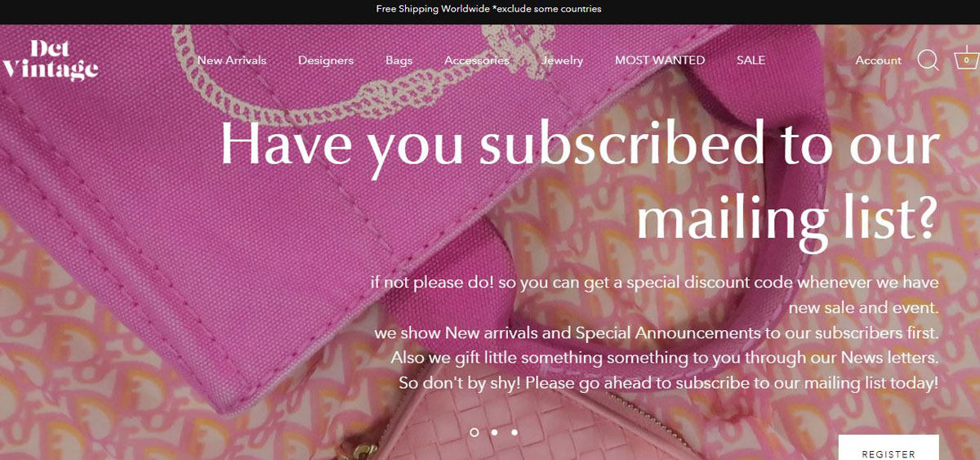
Task: Open the Account link
Action: pos(879,60)
